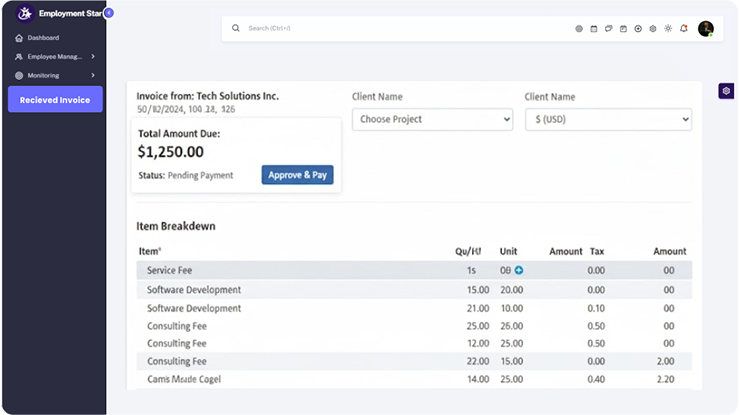
Task: Open settings gear in top bar
Action: click(653, 29)
